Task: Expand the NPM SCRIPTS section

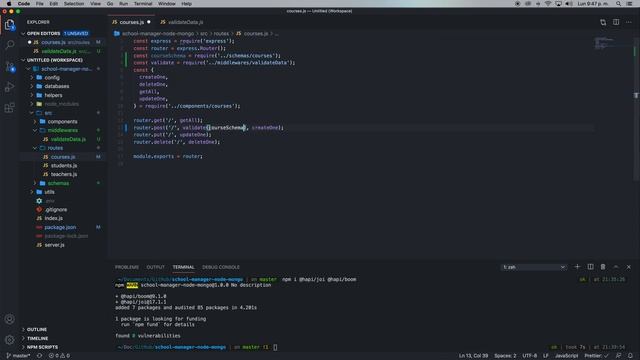Action: 42,347
